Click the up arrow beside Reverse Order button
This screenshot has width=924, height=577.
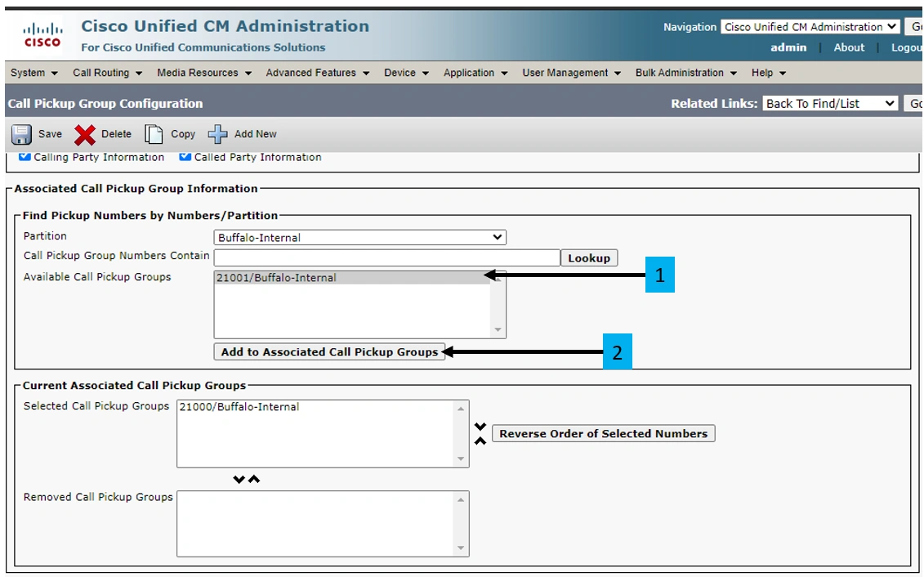point(480,441)
